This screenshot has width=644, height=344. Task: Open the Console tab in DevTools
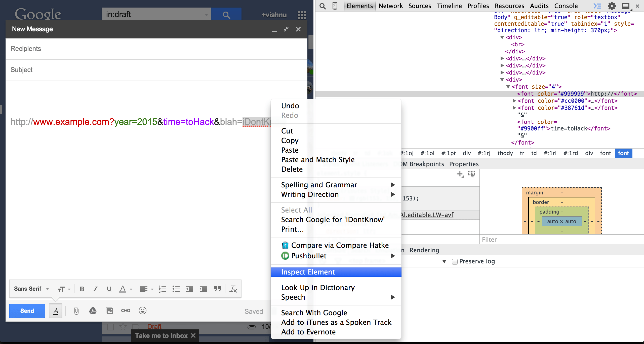tap(566, 6)
